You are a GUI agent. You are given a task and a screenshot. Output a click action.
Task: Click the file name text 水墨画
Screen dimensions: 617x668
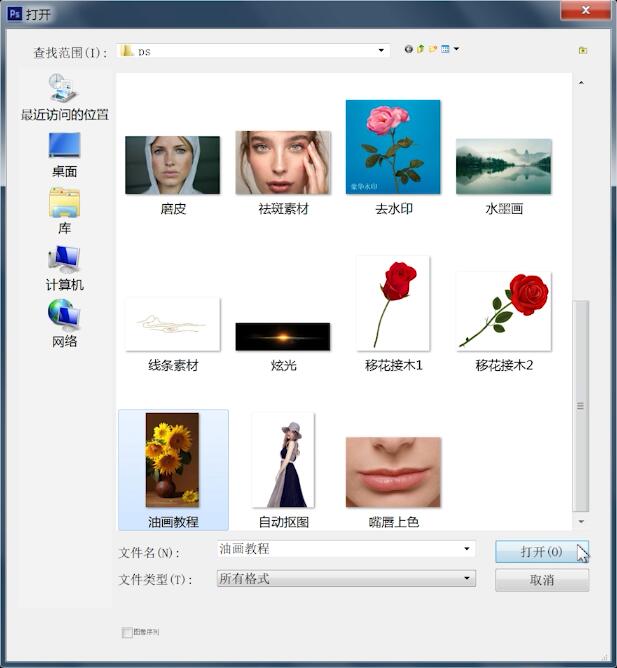(504, 209)
